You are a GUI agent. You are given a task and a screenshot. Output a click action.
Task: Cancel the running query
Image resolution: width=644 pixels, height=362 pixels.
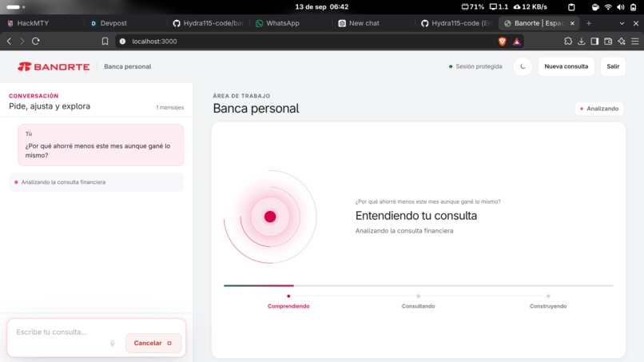153,343
